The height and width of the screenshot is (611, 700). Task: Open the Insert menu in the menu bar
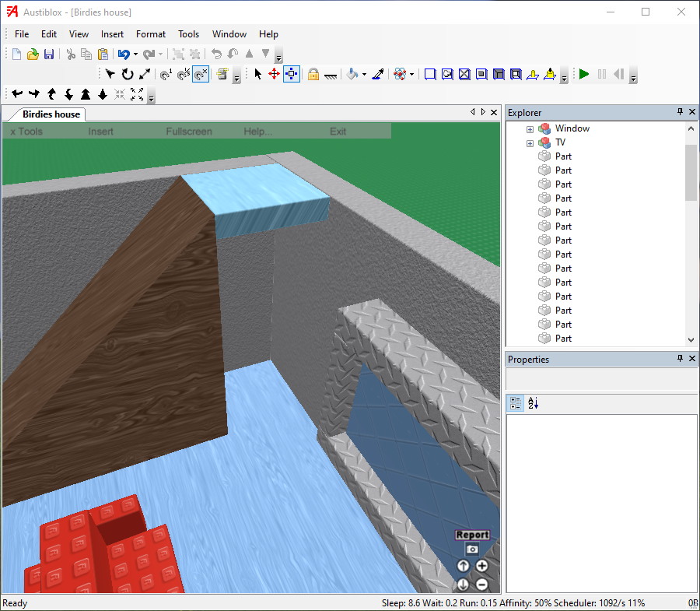(x=112, y=34)
